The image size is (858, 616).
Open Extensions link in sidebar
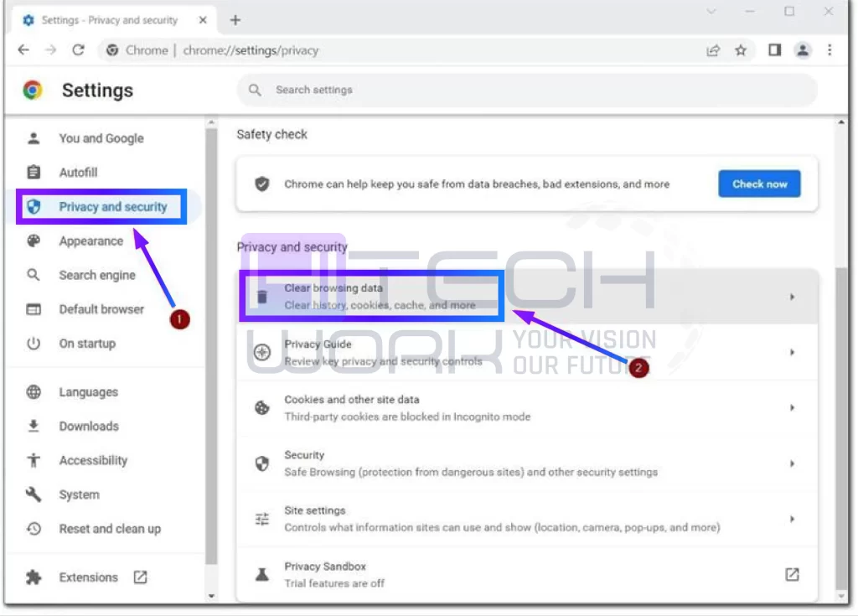pos(88,577)
